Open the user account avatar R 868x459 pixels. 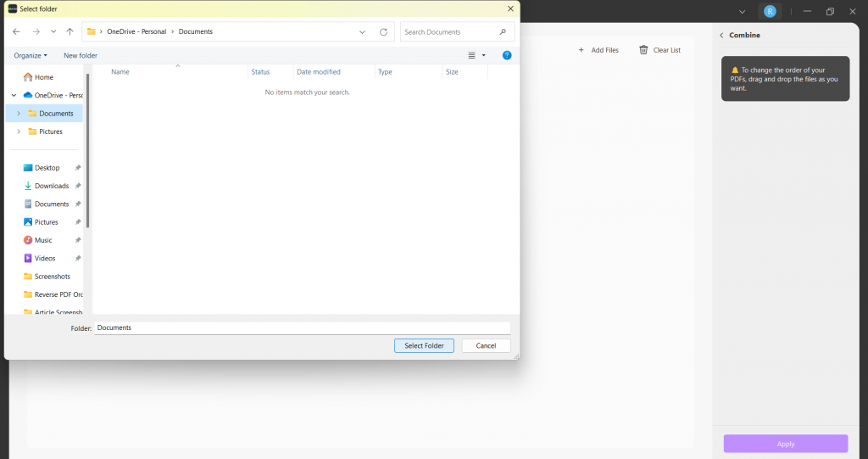tap(770, 11)
